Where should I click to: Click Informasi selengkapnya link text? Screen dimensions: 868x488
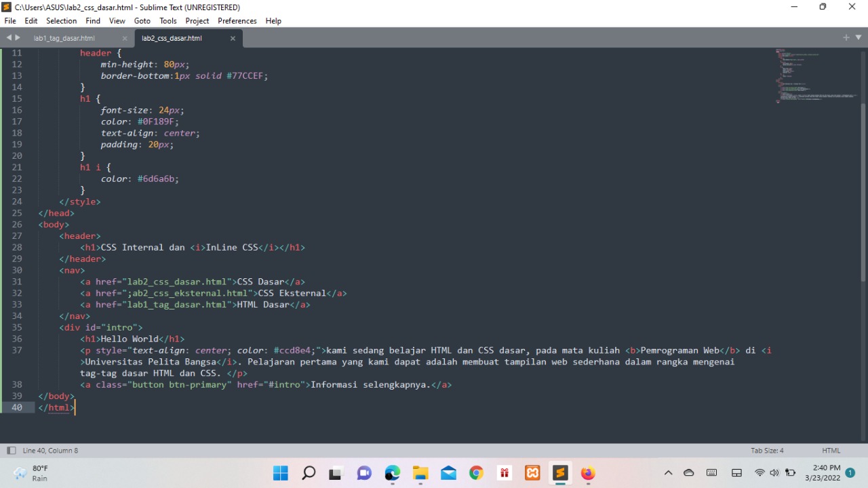[x=371, y=385]
